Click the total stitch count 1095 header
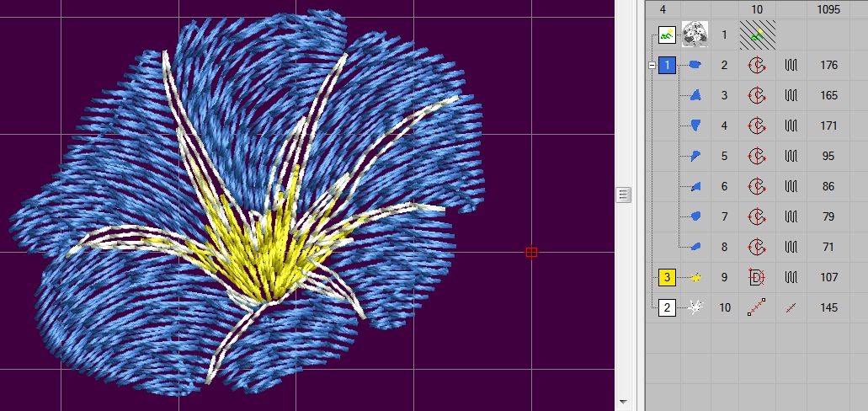 pos(828,9)
